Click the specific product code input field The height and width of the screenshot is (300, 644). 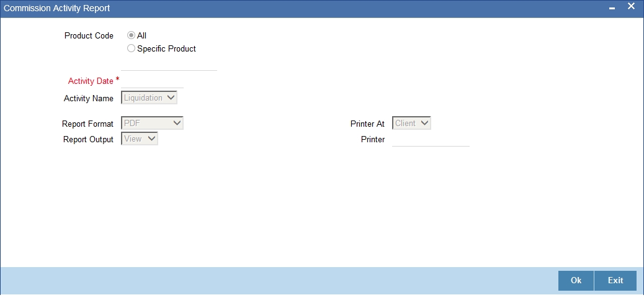pyautogui.click(x=169, y=65)
